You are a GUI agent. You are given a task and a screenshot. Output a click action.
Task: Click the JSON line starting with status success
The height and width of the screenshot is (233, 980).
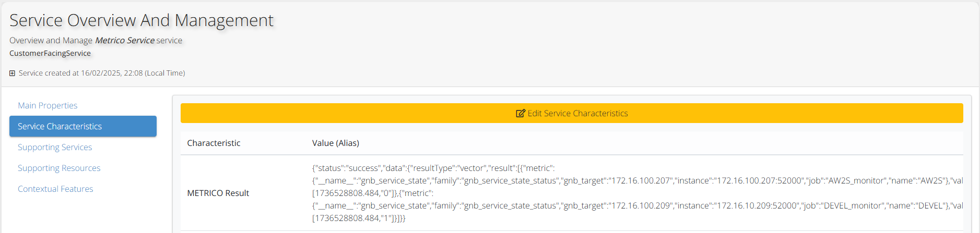(433, 168)
